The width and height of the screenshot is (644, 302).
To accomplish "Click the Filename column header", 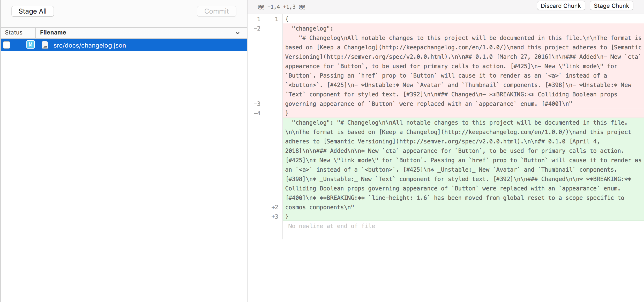I will pyautogui.click(x=53, y=32).
